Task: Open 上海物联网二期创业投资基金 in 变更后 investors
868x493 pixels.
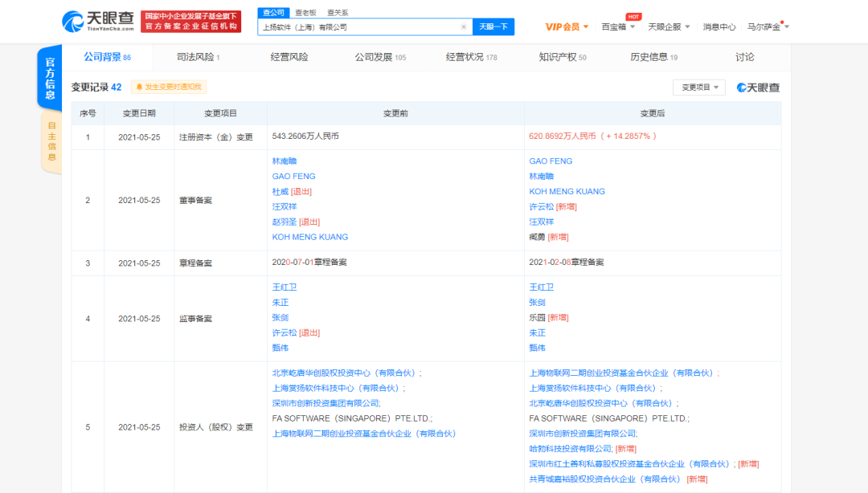Action: tap(621, 373)
